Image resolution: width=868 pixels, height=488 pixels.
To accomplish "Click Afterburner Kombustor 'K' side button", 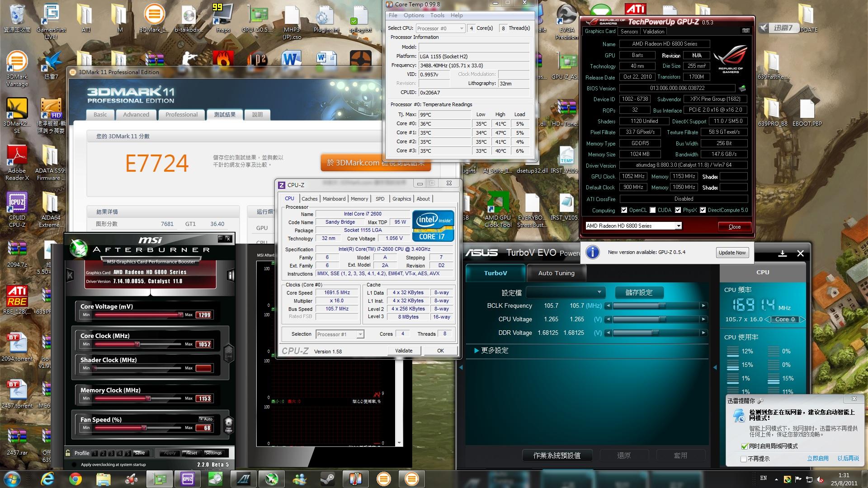I will 70,275.
